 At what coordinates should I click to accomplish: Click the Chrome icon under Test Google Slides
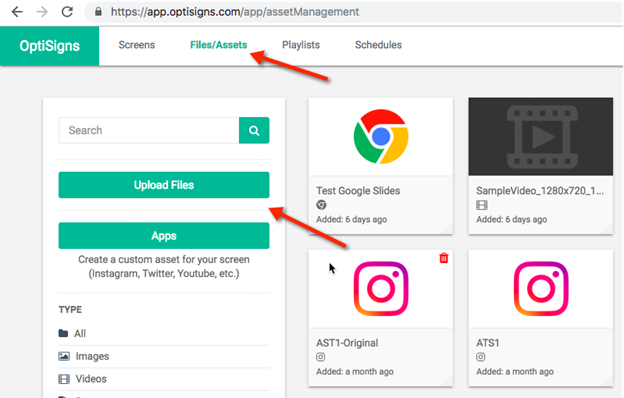(321, 205)
